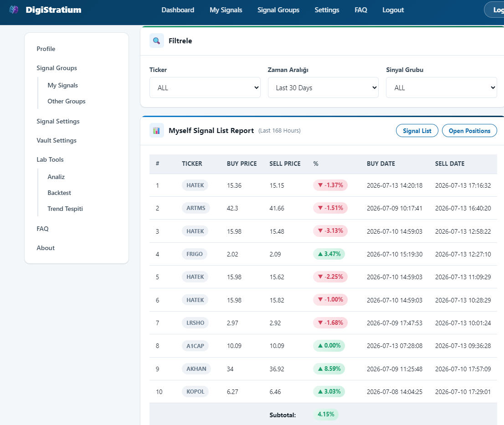
Task: Click the -1.68% change badge
Action: [x=330, y=323]
